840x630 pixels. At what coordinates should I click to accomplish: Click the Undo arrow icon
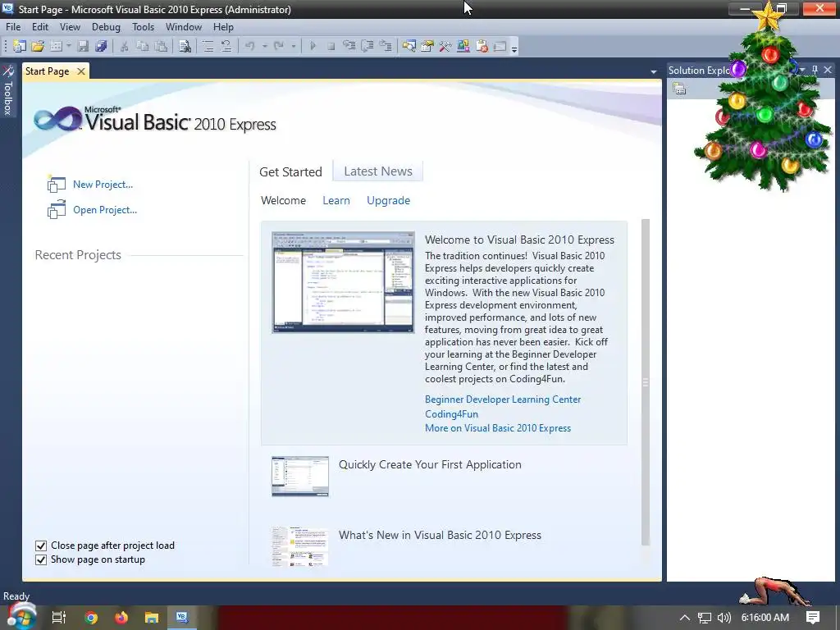249,46
